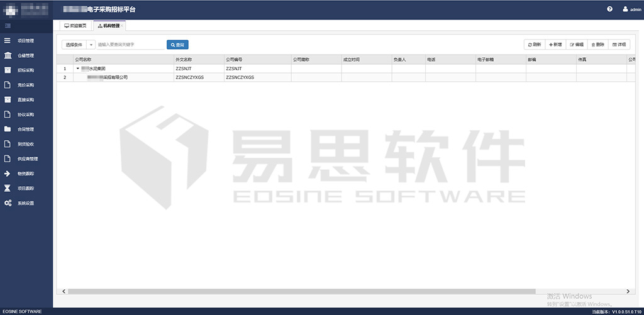
Task: Click the blue 查询 search button
Action: coord(177,45)
